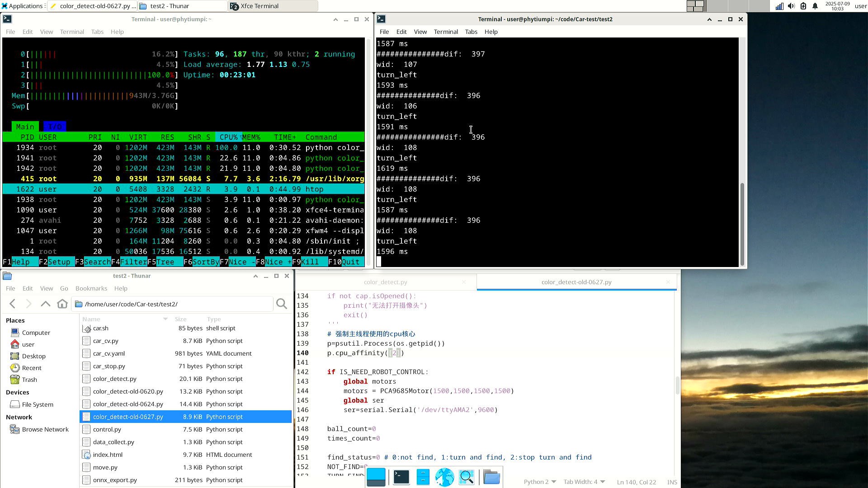Image resolution: width=868 pixels, height=488 pixels.
Task: Select car.sh shell script
Action: tap(185, 328)
